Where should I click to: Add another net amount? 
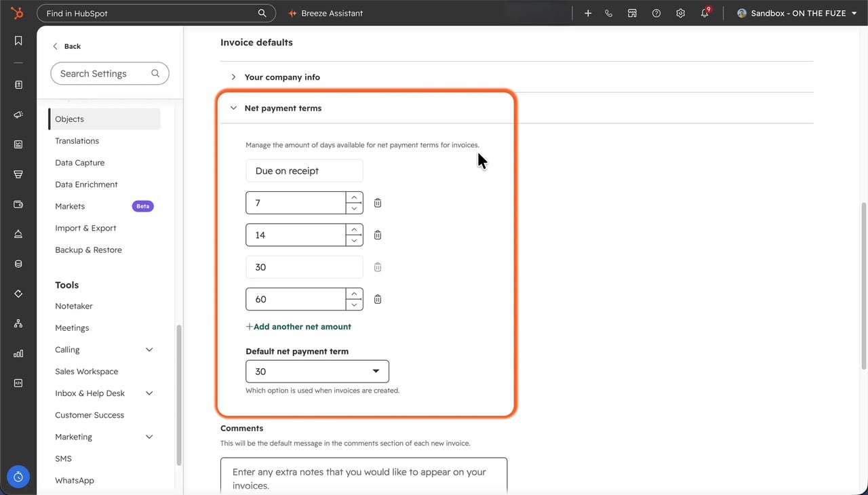point(298,326)
